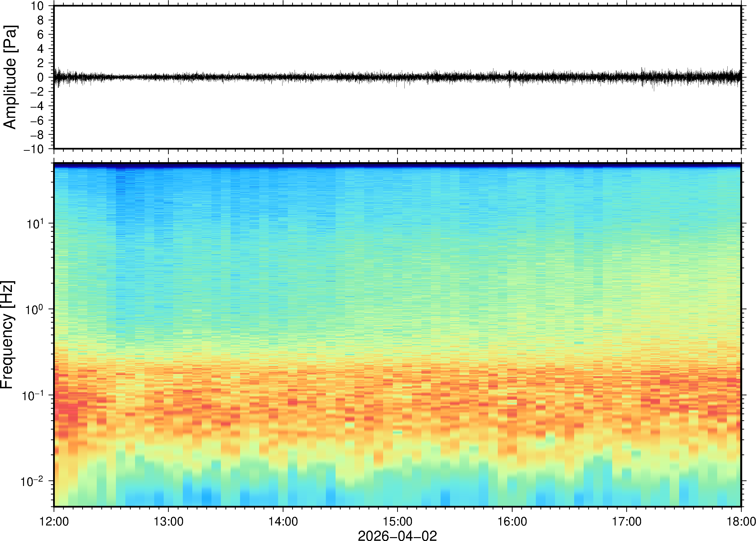Click the 14:00 time axis label
756x541 pixels.
pos(283,521)
